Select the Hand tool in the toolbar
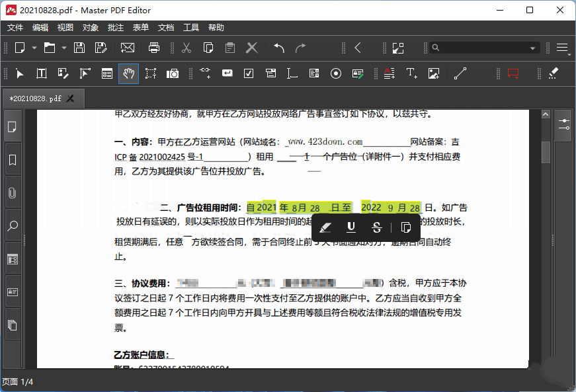The image size is (576, 392). point(129,73)
